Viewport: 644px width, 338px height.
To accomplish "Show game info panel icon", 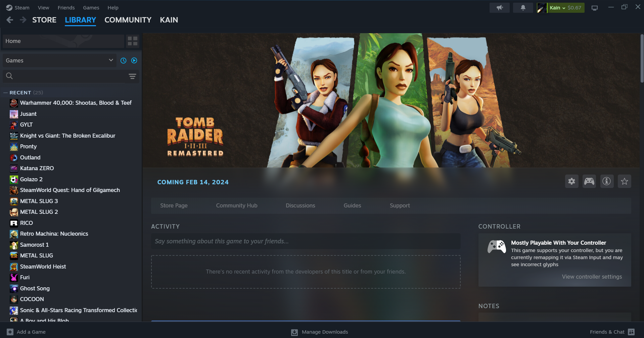I will click(x=607, y=182).
